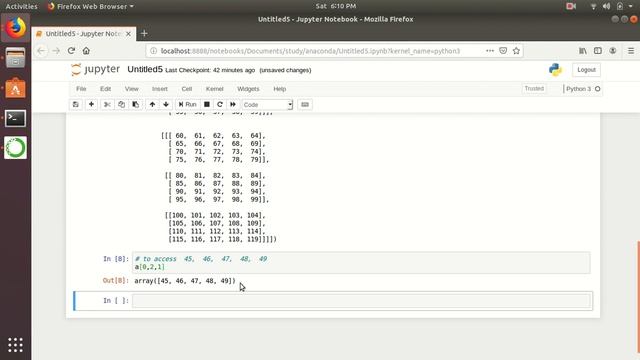This screenshot has width=640, height=360.
Task: Open Anaconda Navigator green circle dock icon
Action: pyautogui.click(x=16, y=148)
